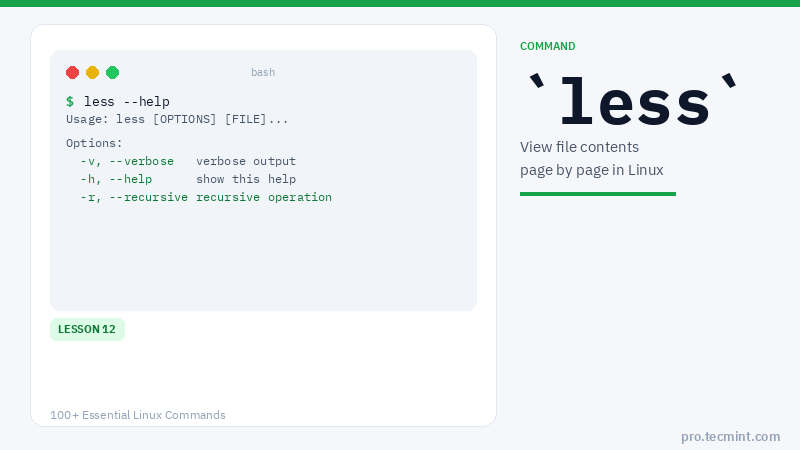Click the red close dot in terminal
Viewport: 800px width, 450px height.
73,72
